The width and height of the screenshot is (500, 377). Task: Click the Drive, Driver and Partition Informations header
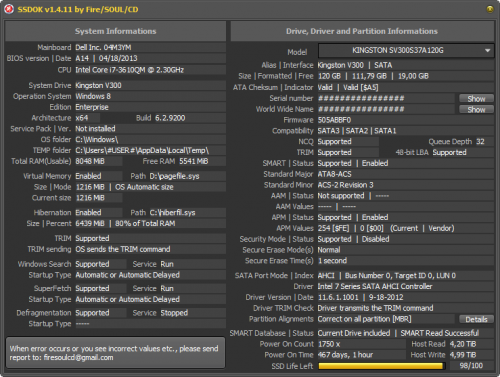tap(362, 31)
